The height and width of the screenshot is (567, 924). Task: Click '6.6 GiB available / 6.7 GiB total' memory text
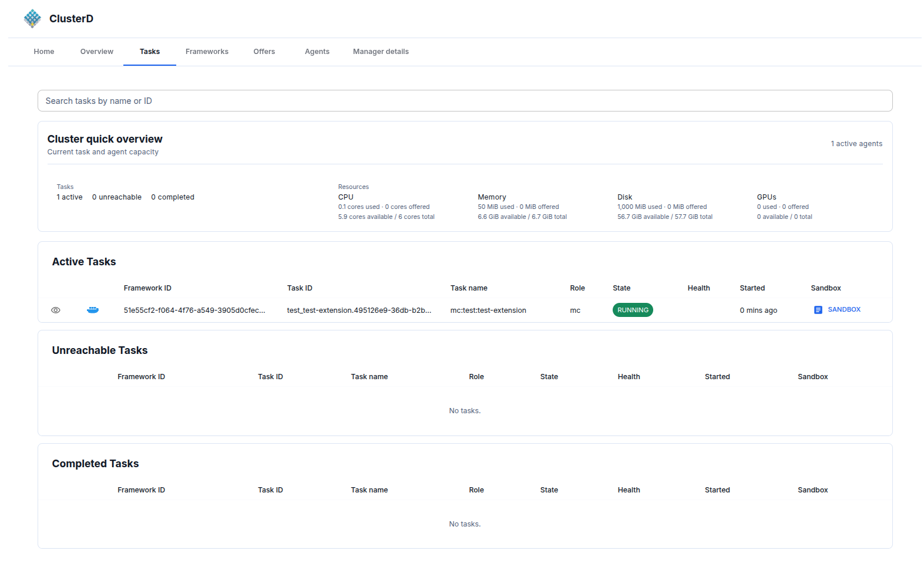[x=522, y=217]
